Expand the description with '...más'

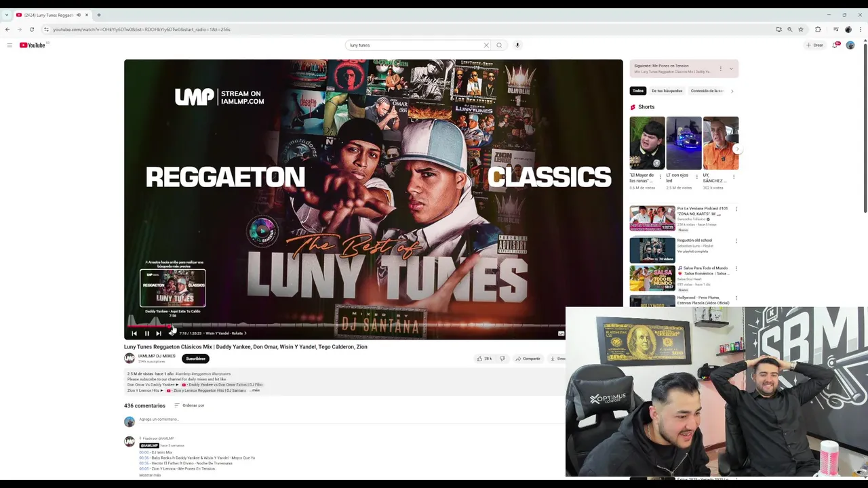(256, 390)
